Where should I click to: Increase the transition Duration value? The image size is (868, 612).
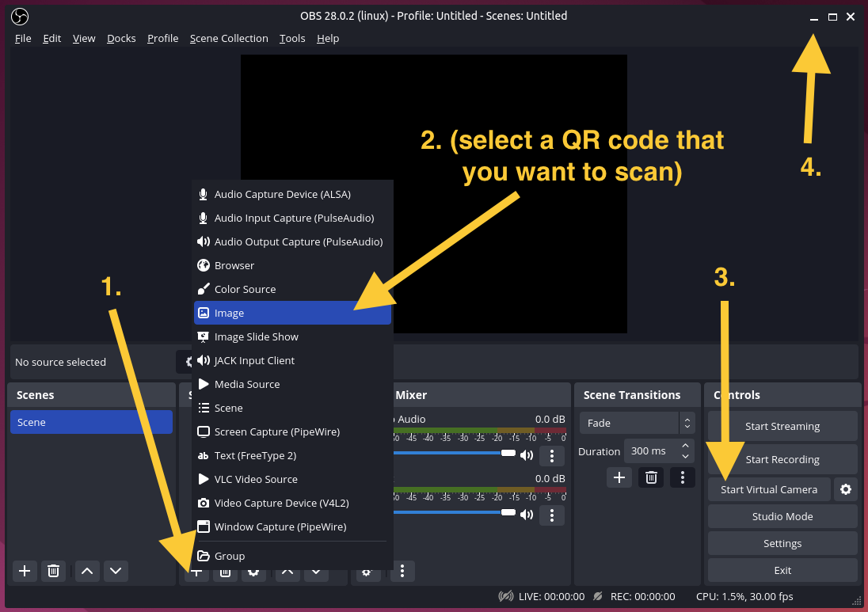(685, 446)
